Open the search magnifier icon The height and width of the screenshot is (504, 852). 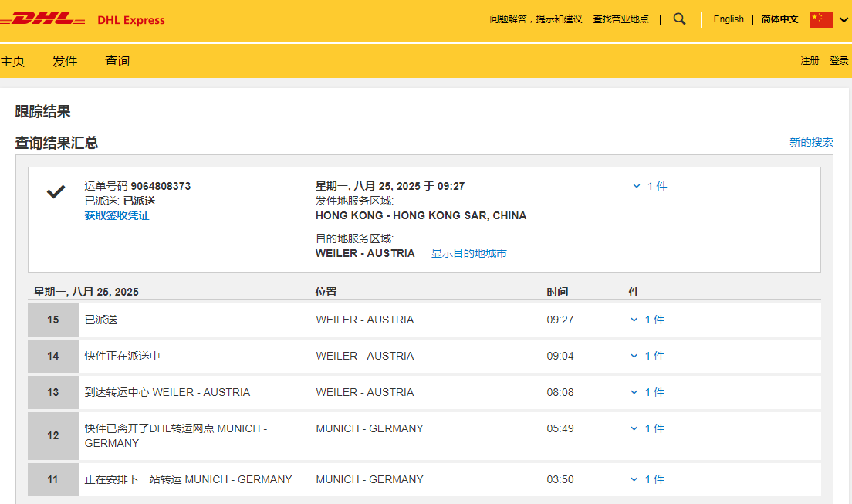[x=679, y=19]
